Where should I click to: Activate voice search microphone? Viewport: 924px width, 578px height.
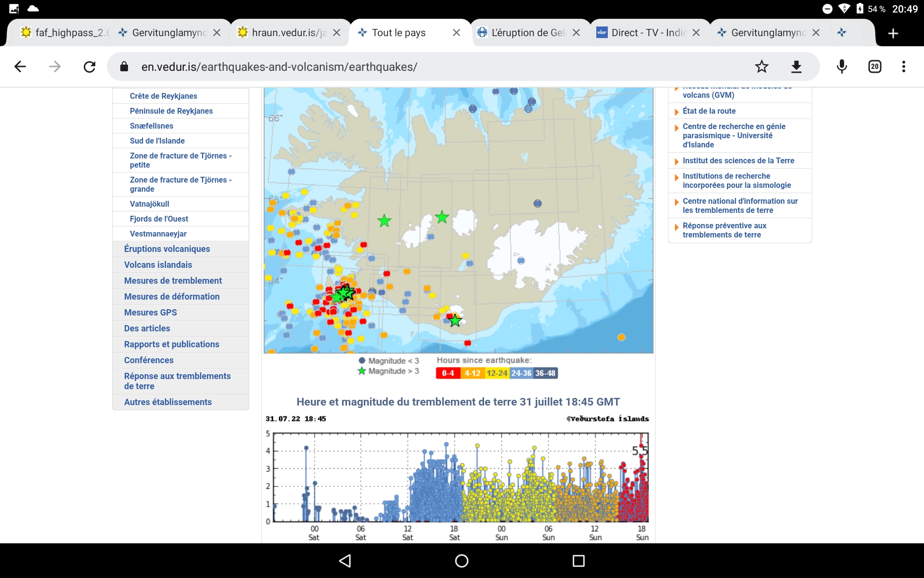tap(842, 66)
